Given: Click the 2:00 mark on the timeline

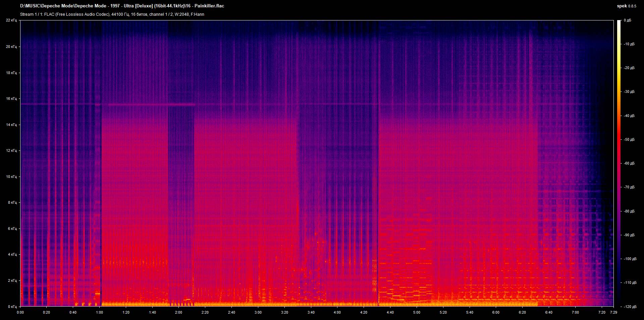Looking at the screenshot, I should [178, 312].
